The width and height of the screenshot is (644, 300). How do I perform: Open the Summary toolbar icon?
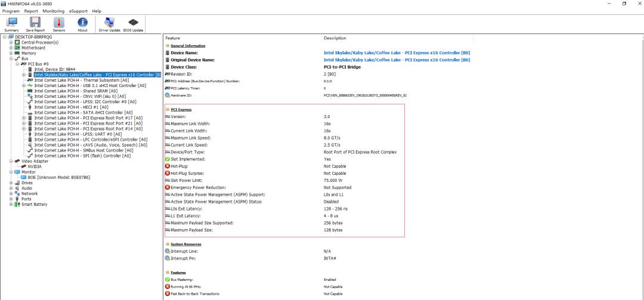coord(11,24)
